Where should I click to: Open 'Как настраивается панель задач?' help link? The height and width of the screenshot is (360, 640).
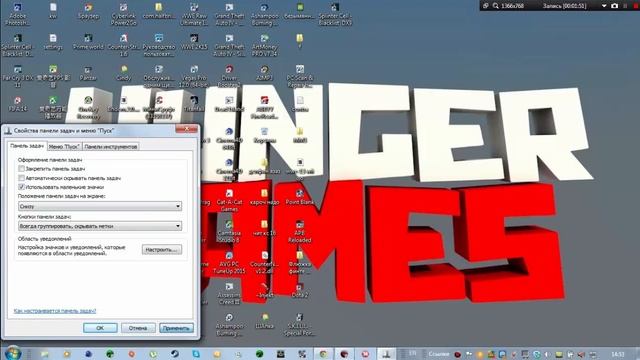click(x=55, y=311)
